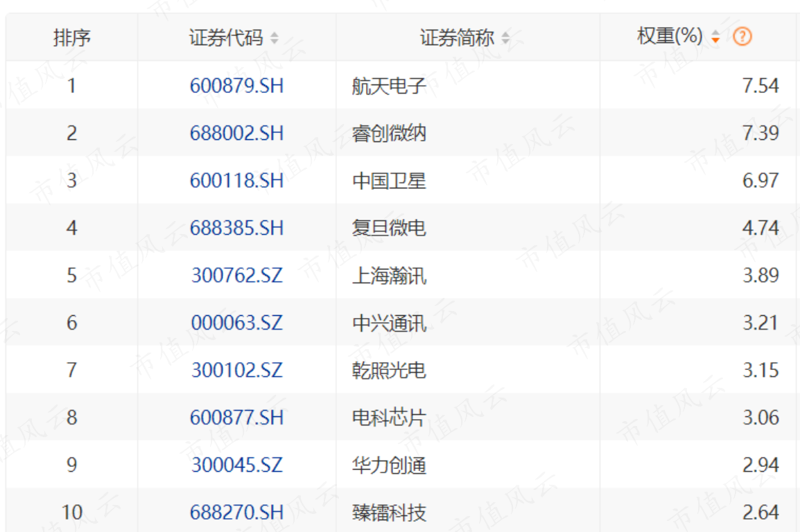
Task: Click the 排序 column header
Action: [x=72, y=37]
